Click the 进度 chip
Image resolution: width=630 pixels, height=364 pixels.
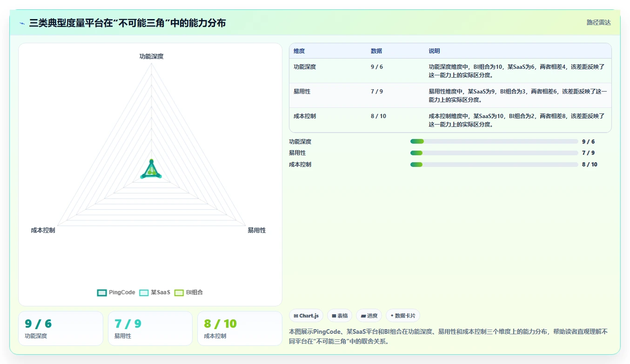pos(369,316)
